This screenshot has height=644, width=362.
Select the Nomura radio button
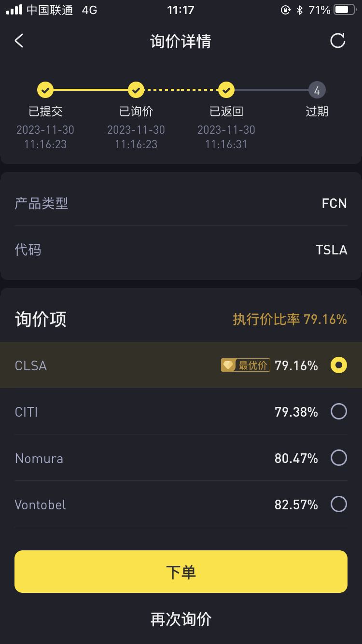(339, 458)
